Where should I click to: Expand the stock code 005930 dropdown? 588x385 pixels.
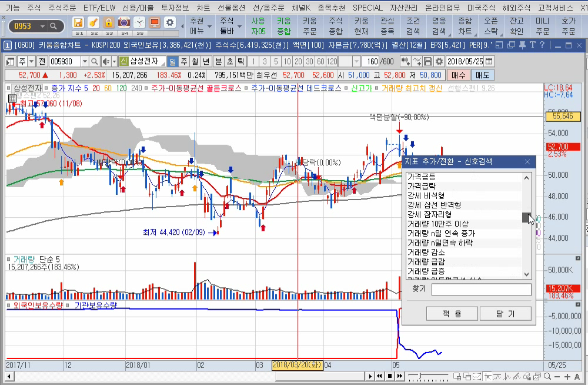coord(85,61)
